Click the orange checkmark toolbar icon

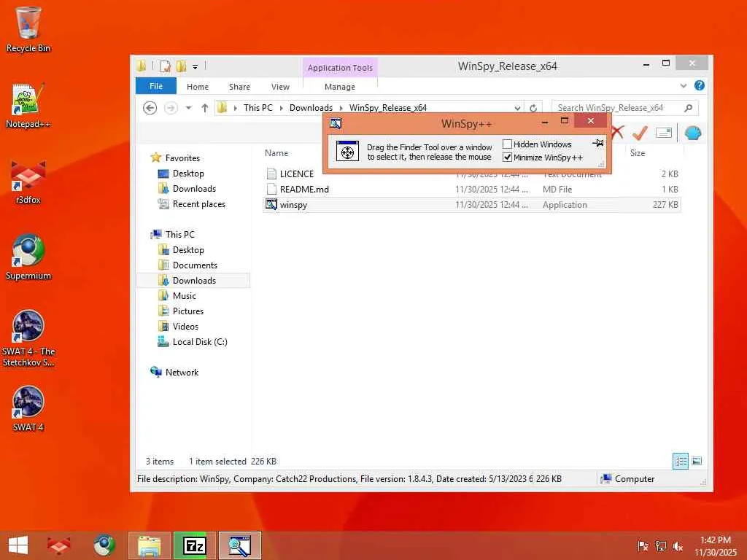pos(640,133)
